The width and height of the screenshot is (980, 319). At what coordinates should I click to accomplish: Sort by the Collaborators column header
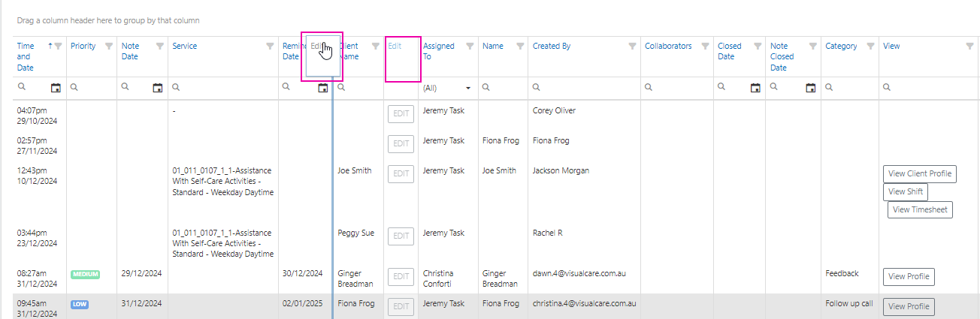[x=668, y=46]
